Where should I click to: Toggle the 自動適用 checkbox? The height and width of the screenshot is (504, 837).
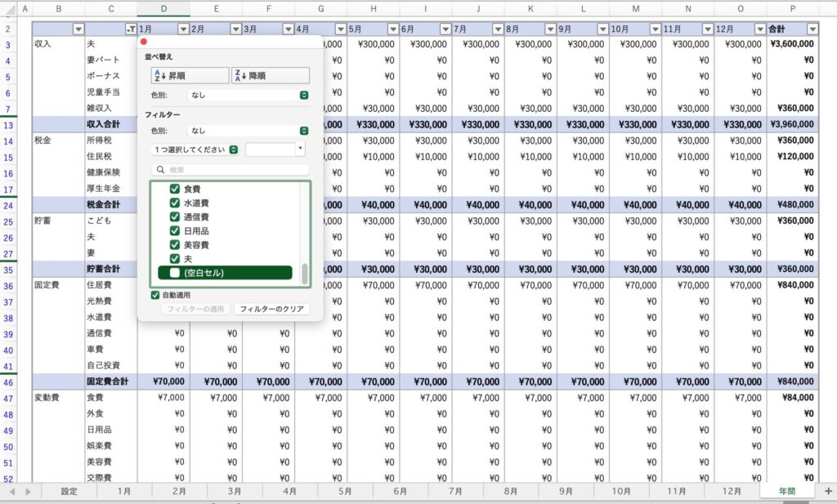tap(155, 294)
